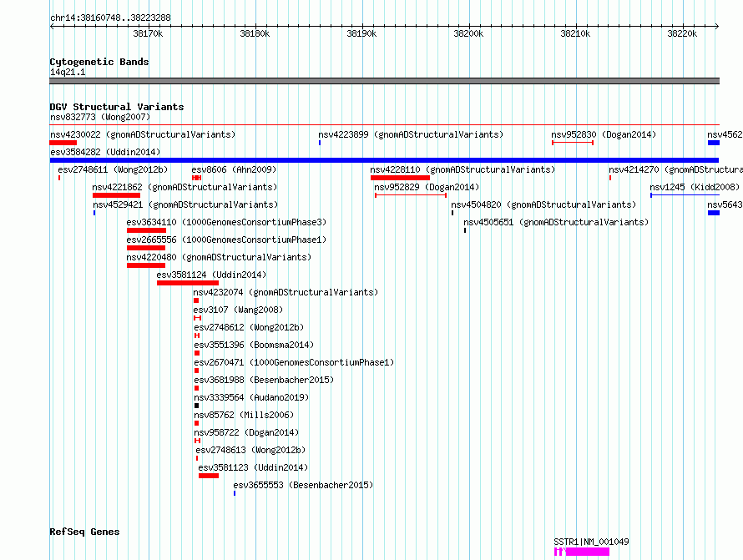Viewport: 743px width, 560px height.
Task: Click the red esv3581124 variant bar
Action: 188,283
